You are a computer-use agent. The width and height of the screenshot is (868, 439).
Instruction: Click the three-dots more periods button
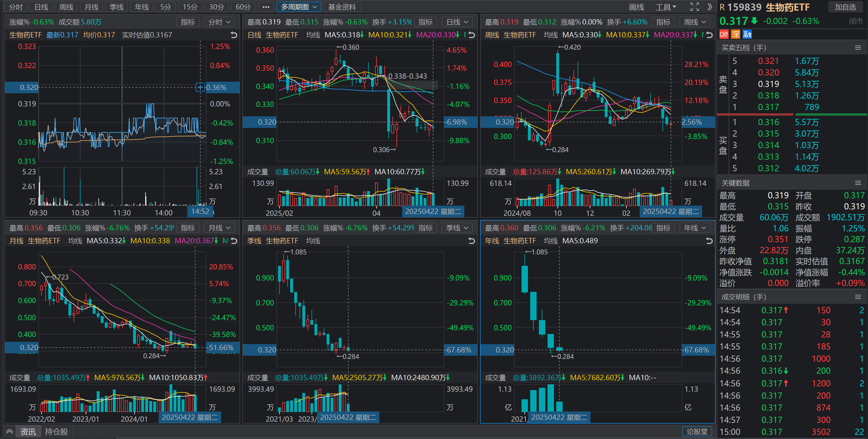pyautogui.click(x=266, y=7)
